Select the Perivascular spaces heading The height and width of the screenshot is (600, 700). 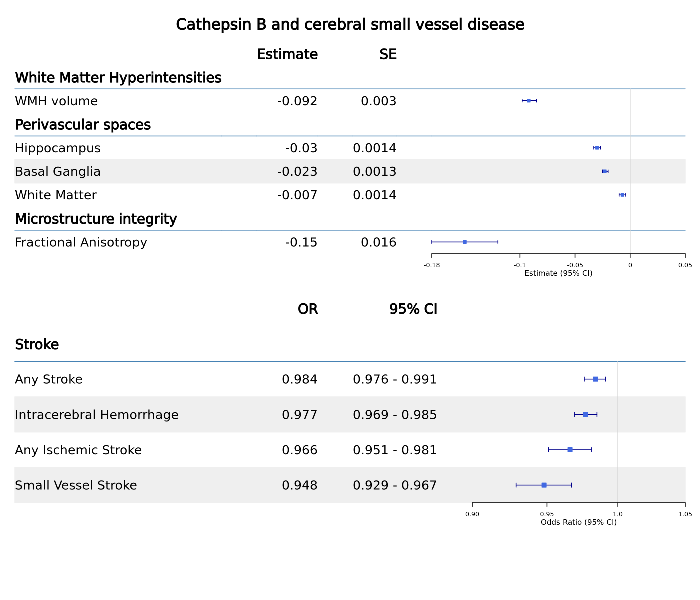click(x=83, y=125)
